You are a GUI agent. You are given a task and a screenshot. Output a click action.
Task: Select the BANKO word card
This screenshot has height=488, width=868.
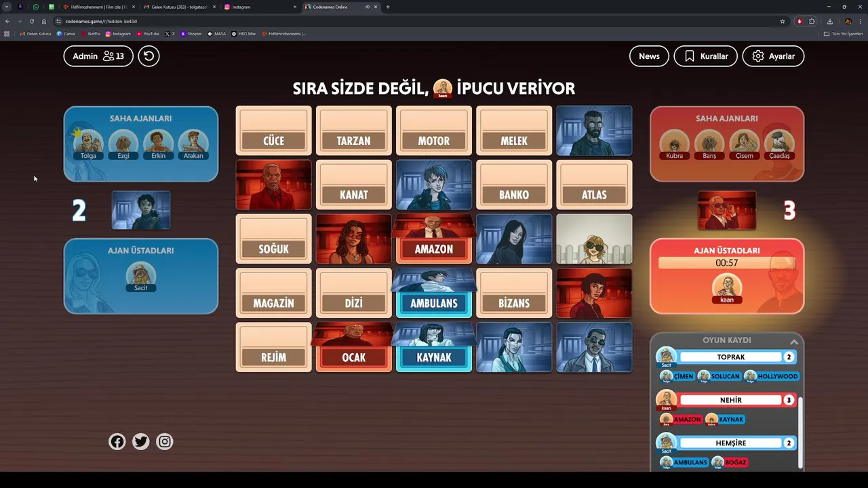point(513,185)
